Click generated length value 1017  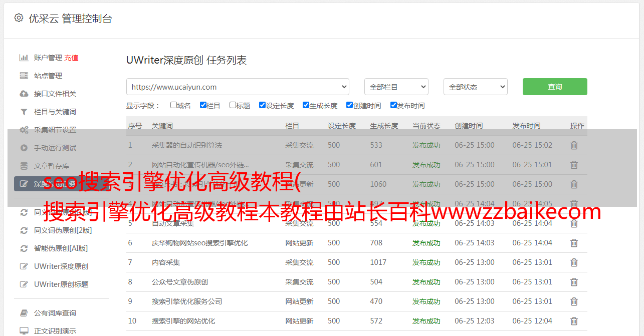378,262
